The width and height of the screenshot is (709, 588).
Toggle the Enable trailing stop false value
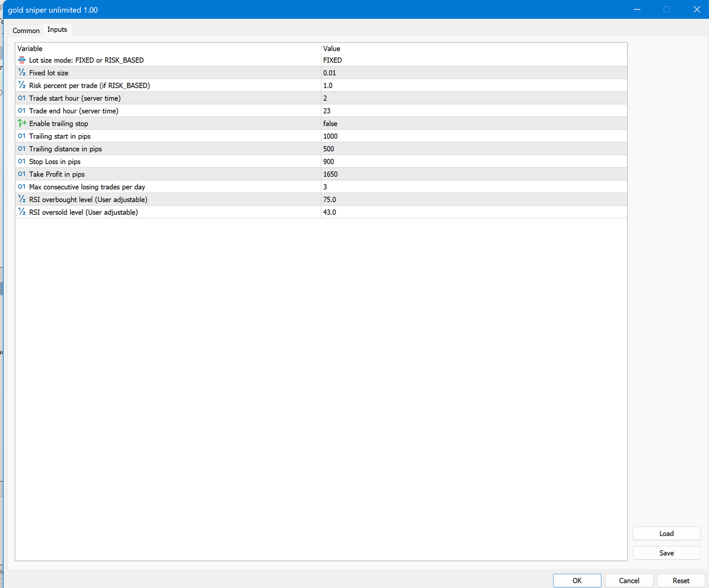tap(330, 124)
